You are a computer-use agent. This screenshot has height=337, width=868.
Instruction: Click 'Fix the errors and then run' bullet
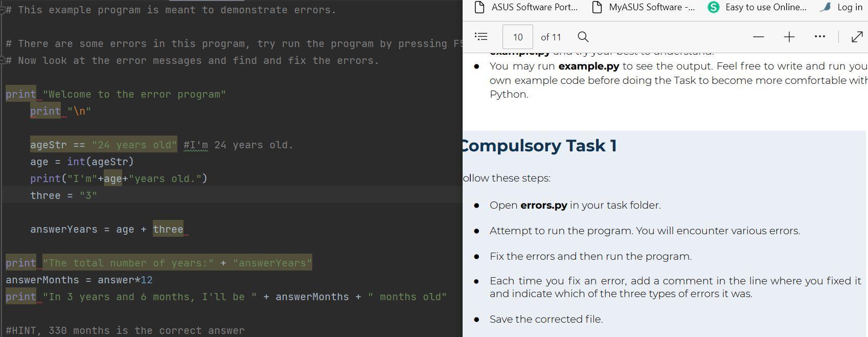pyautogui.click(x=590, y=256)
